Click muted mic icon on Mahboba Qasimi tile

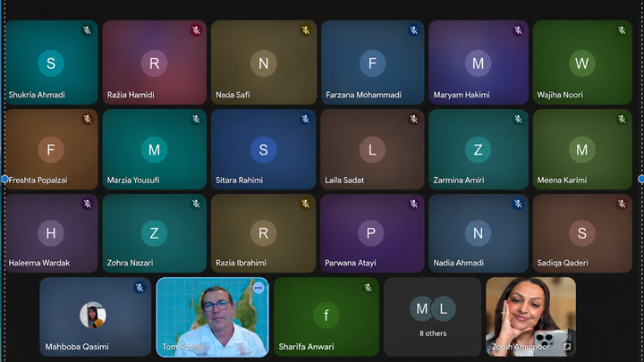pos(140,288)
